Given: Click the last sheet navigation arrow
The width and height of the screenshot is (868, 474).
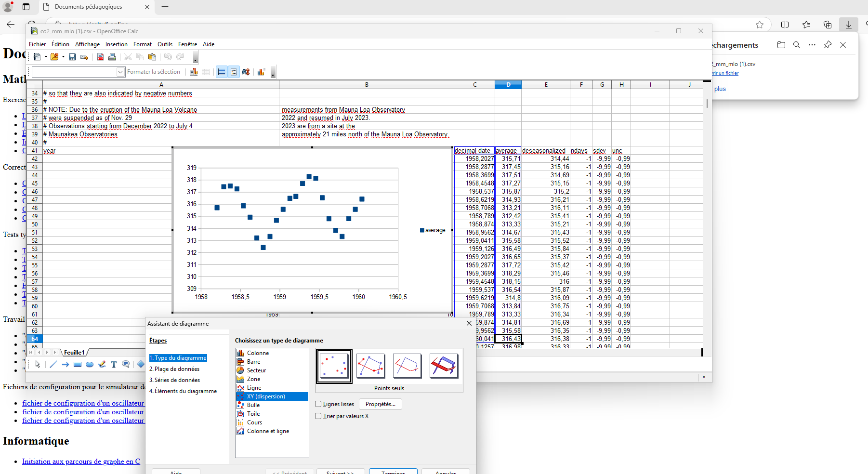Looking at the screenshot, I should tap(55, 353).
